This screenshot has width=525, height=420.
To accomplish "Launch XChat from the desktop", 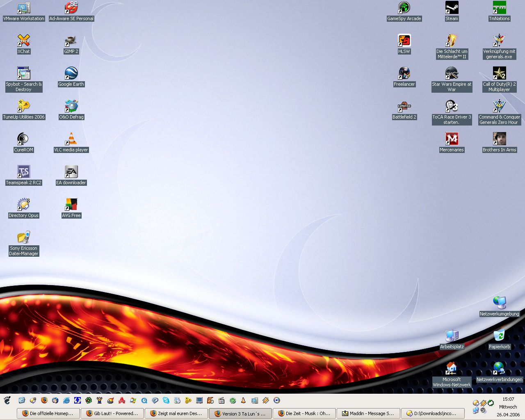I will pyautogui.click(x=23, y=41).
